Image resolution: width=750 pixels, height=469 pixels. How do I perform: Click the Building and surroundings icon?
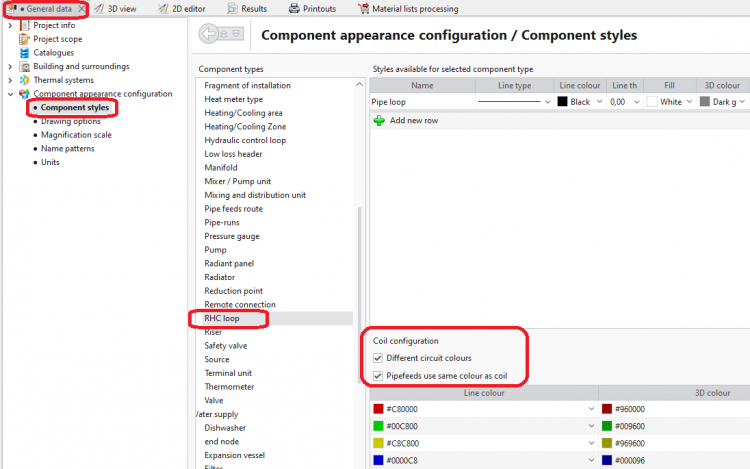click(26, 67)
